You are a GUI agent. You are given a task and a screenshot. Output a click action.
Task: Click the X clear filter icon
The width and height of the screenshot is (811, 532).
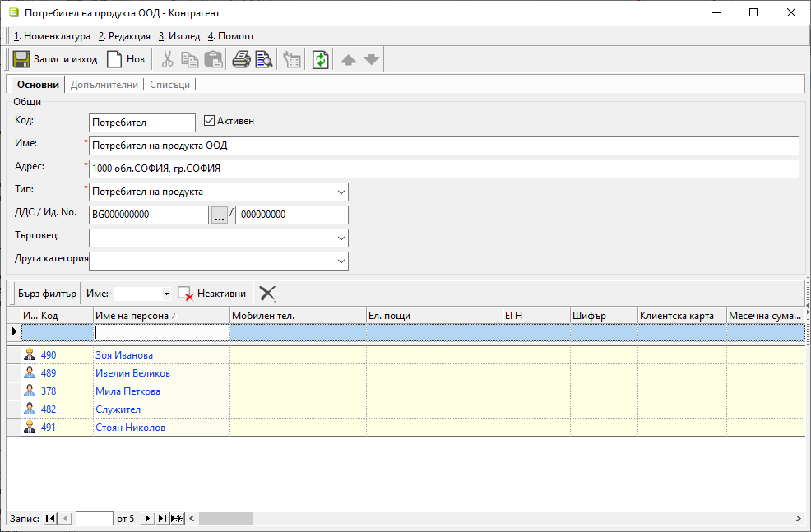click(x=267, y=294)
